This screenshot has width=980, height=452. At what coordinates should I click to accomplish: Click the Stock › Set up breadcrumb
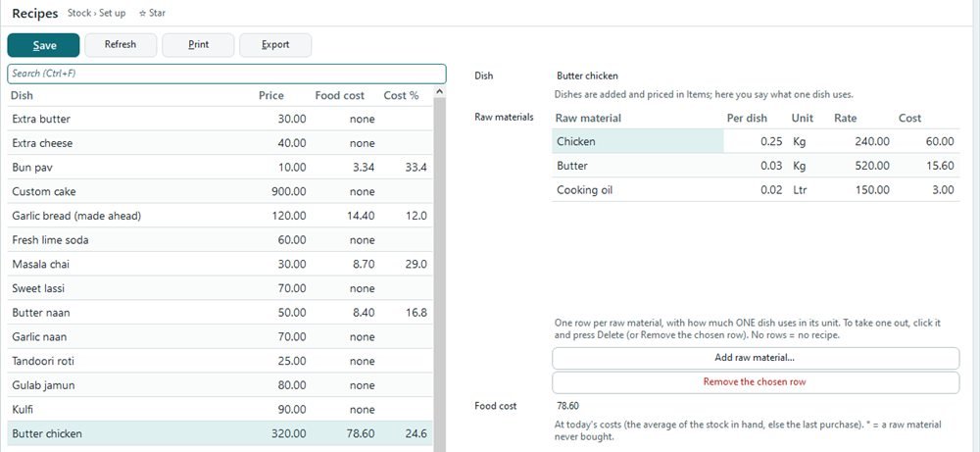click(96, 13)
